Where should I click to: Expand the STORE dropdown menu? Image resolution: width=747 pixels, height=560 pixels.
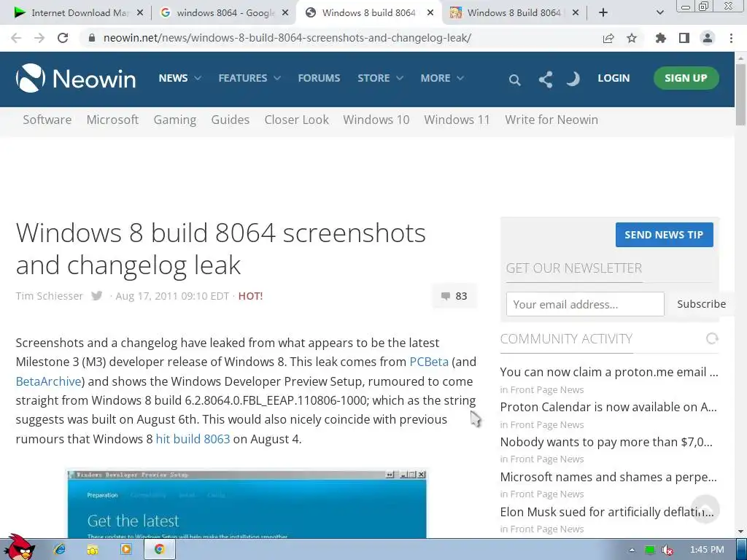tap(380, 78)
